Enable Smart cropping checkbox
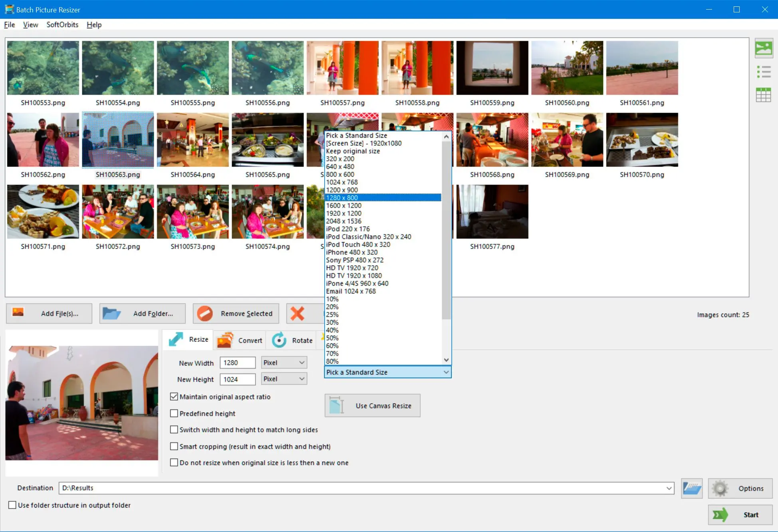Image resolution: width=778 pixels, height=532 pixels. click(x=174, y=446)
